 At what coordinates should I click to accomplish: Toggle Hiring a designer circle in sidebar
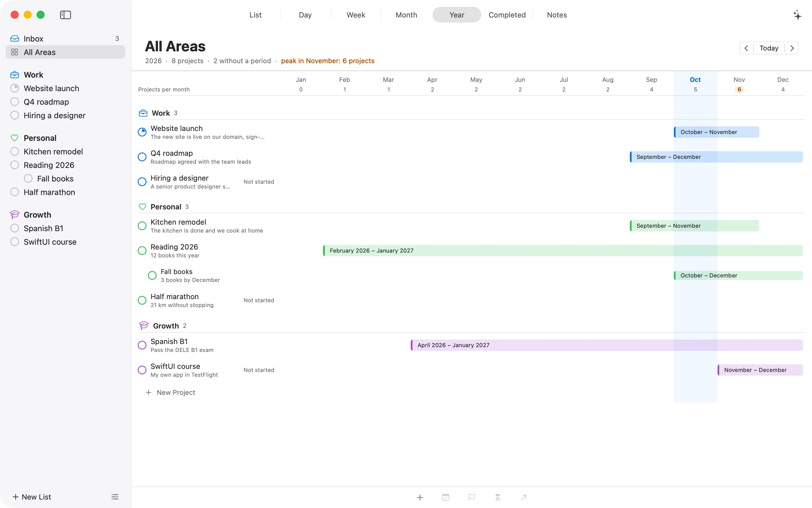pyautogui.click(x=14, y=115)
